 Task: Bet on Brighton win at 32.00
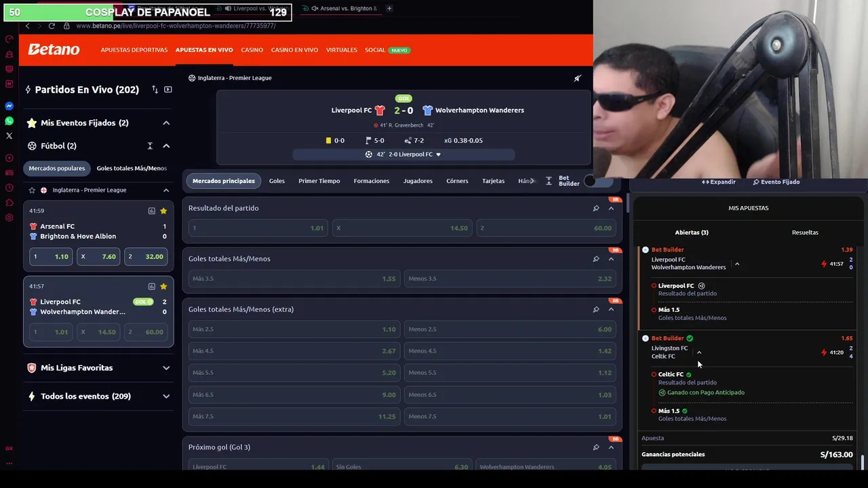coord(146,257)
